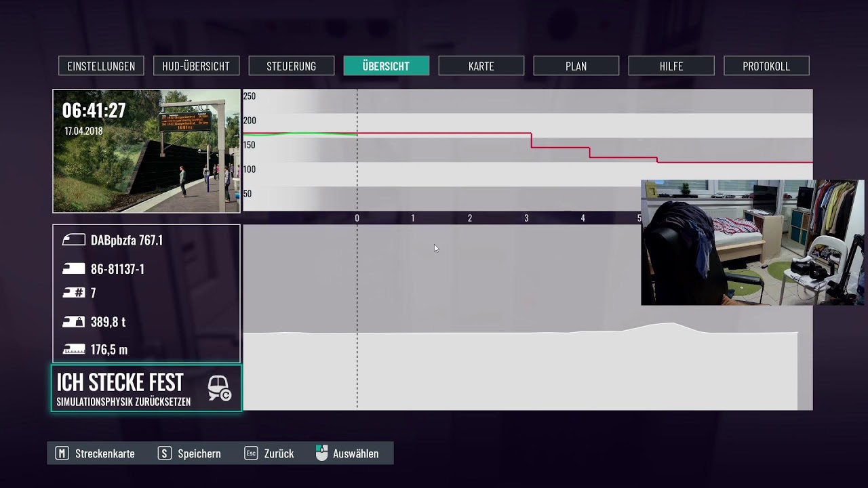Open Streckenkarte from the bottom bar
Screen dimensions: 868x488
(105, 453)
